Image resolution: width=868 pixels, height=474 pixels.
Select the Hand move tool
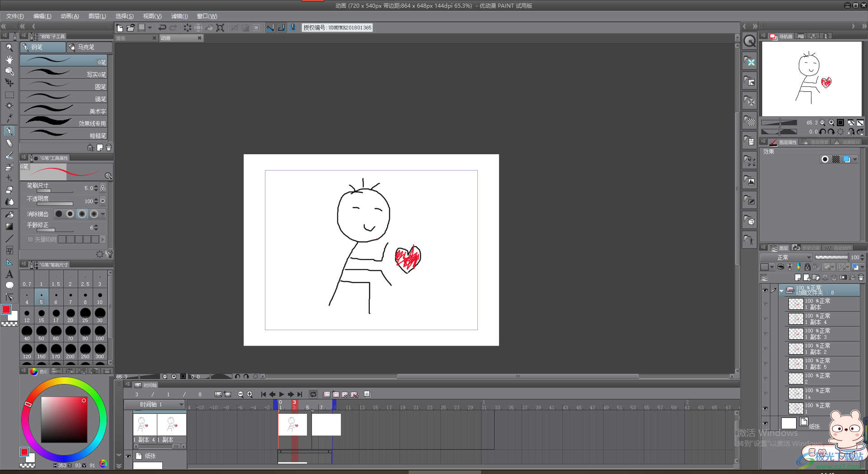coord(9,59)
